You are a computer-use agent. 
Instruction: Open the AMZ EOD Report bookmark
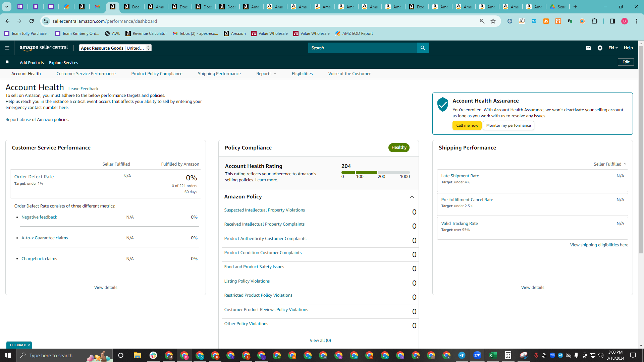354,34
